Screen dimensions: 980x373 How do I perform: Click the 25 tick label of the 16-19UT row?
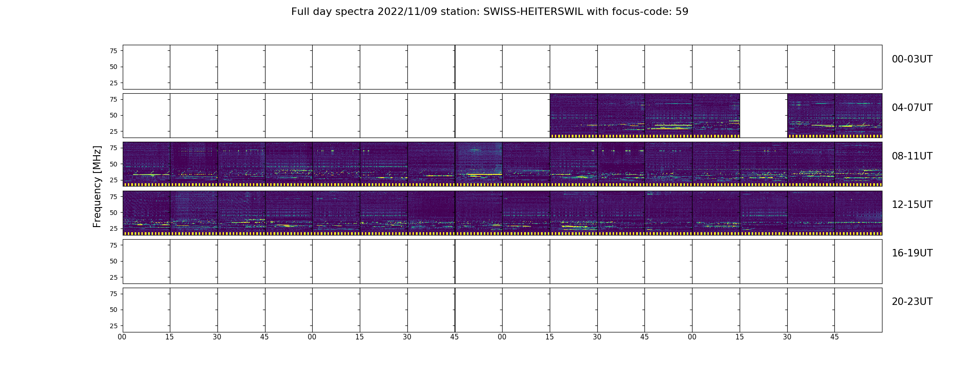pyautogui.click(x=113, y=277)
